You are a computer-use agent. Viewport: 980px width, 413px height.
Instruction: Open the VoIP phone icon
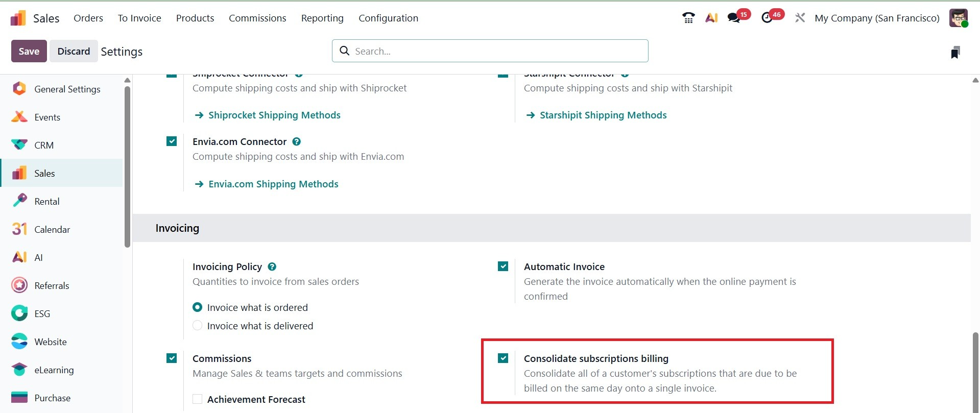(688, 18)
